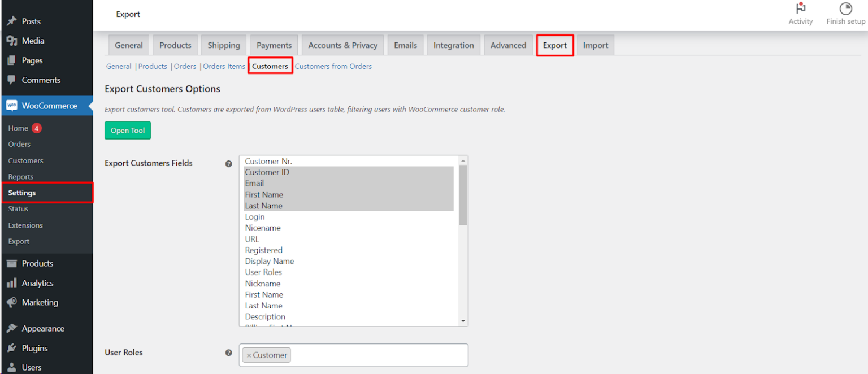Open the Accounts & Privacy tab
The height and width of the screenshot is (374, 868).
pos(342,45)
